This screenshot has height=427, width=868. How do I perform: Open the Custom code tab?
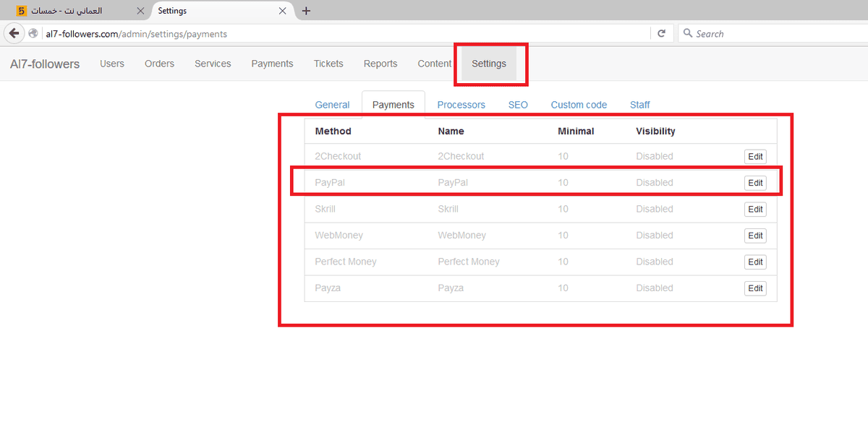point(579,105)
